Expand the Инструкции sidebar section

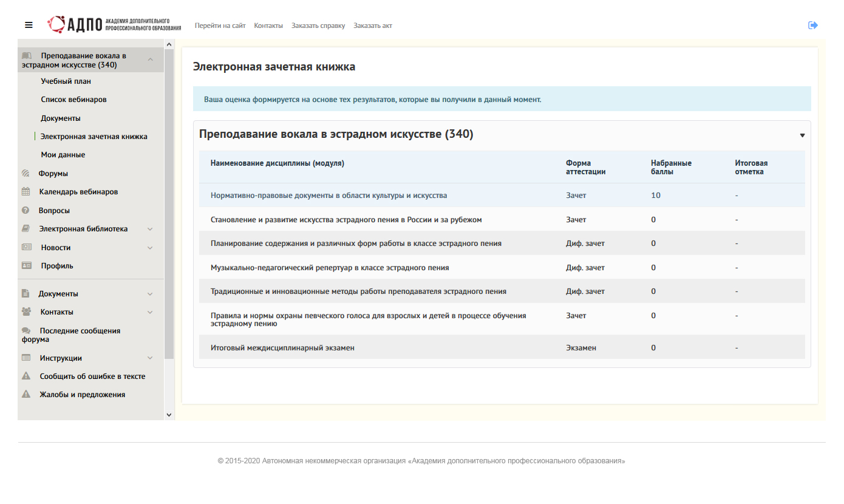(150, 358)
